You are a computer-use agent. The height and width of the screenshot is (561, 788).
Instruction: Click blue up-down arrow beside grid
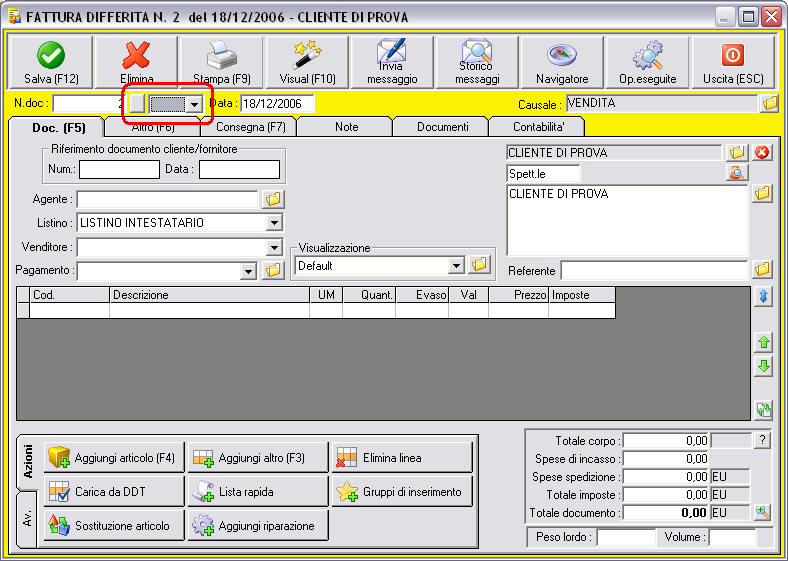click(763, 297)
